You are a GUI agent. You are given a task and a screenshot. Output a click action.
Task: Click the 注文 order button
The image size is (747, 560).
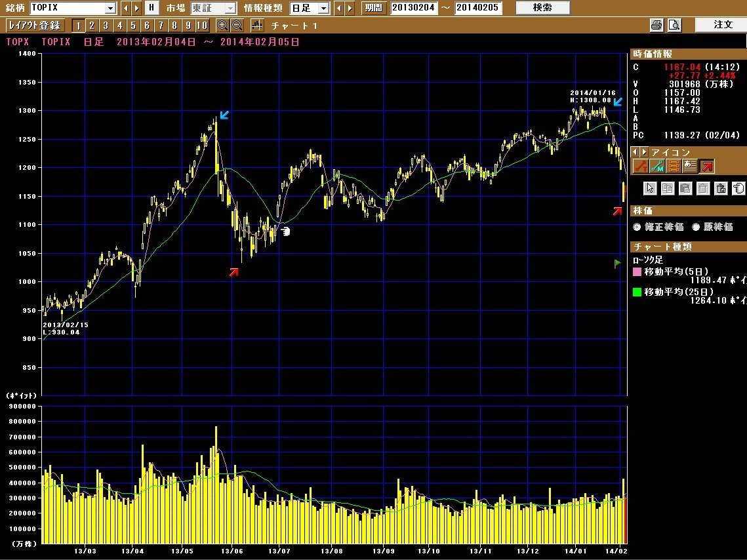[x=722, y=25]
